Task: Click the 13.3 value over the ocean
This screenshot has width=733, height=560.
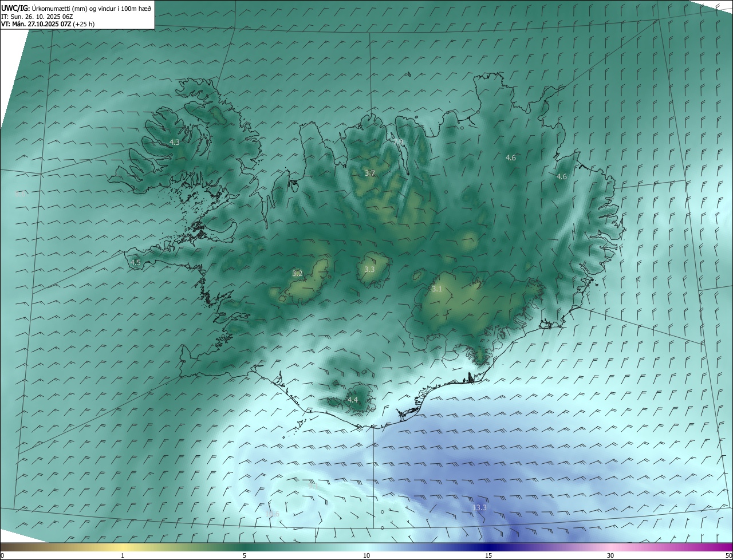Action: coord(479,507)
